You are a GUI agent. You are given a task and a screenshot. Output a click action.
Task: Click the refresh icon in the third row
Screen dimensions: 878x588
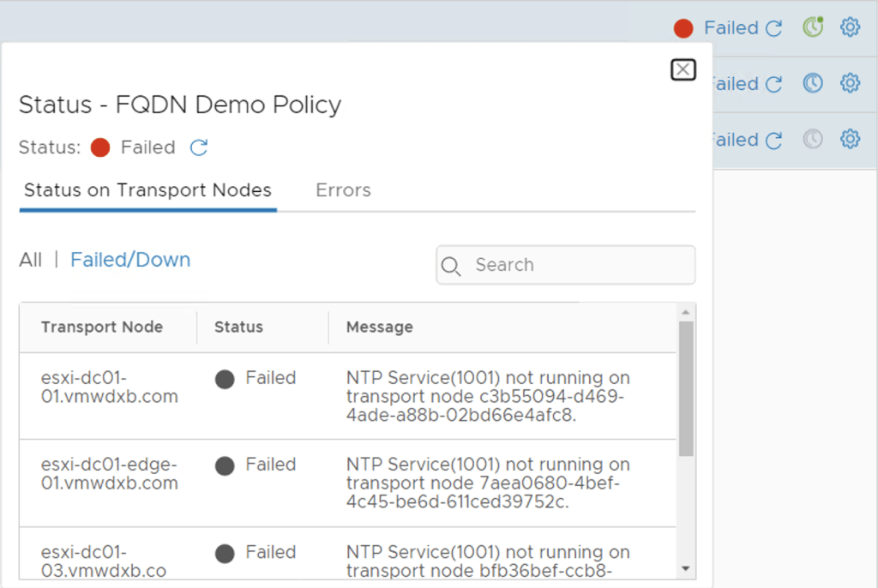773,140
